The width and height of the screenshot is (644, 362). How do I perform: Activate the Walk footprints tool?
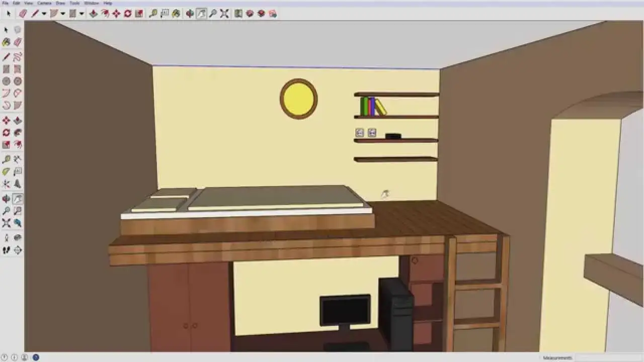(x=6, y=250)
